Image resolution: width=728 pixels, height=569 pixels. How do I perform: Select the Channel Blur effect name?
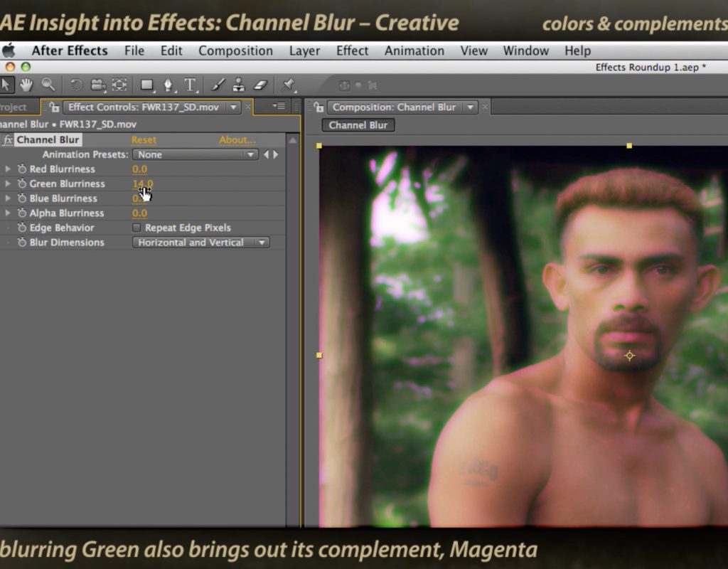click(x=48, y=140)
